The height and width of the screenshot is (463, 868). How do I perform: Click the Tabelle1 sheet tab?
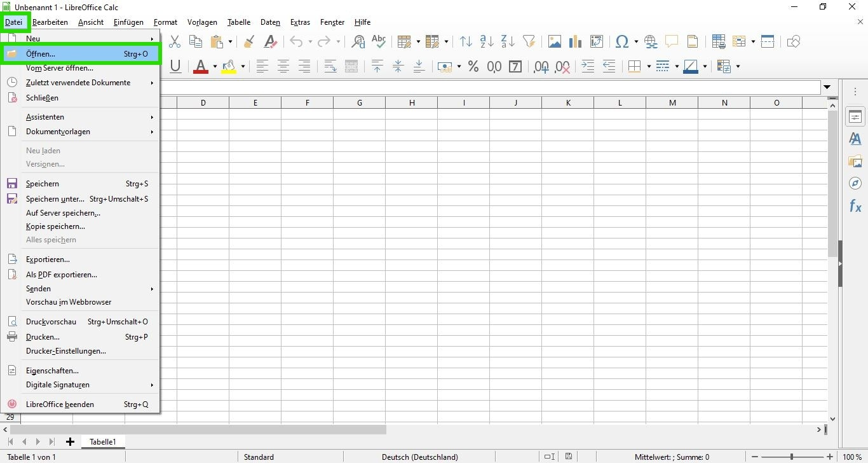[x=103, y=442]
